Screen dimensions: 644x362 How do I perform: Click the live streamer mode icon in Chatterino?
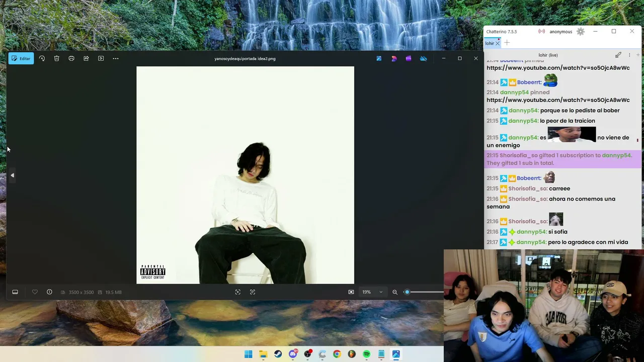tap(541, 32)
